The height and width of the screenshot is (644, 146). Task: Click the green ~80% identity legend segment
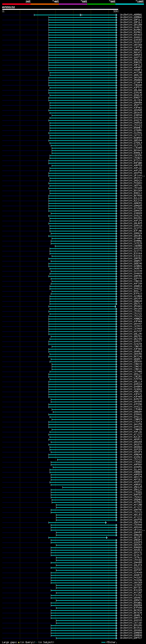(101, 4)
